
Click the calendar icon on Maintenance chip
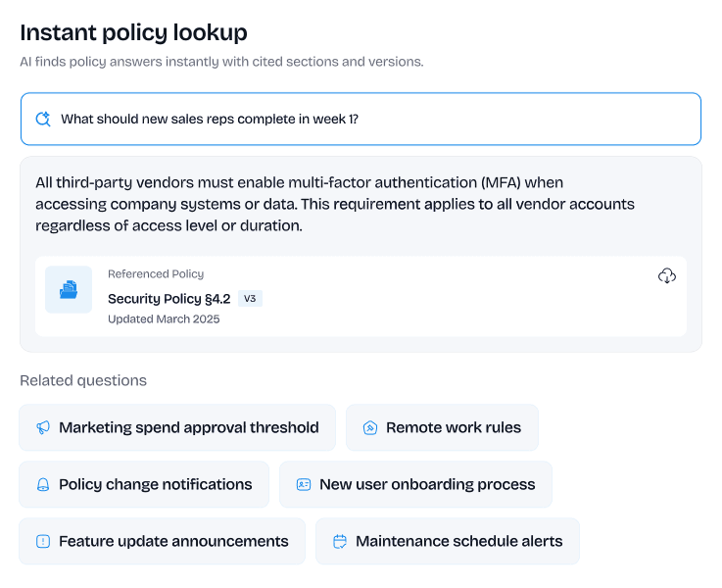pos(340,541)
